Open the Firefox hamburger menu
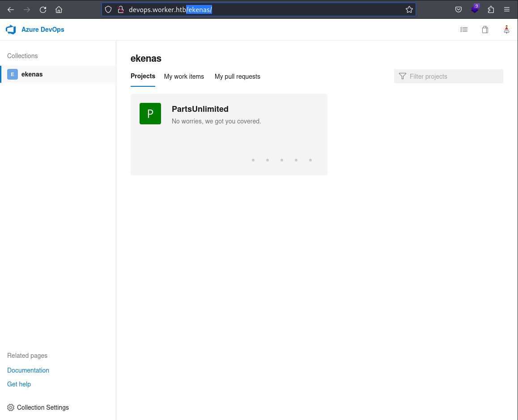This screenshot has width=518, height=420. pyautogui.click(x=507, y=9)
